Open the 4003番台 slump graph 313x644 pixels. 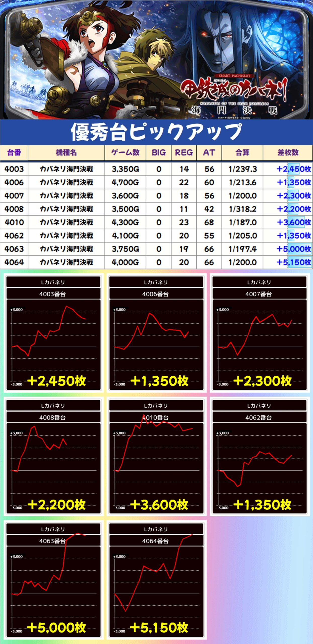click(x=53, y=333)
